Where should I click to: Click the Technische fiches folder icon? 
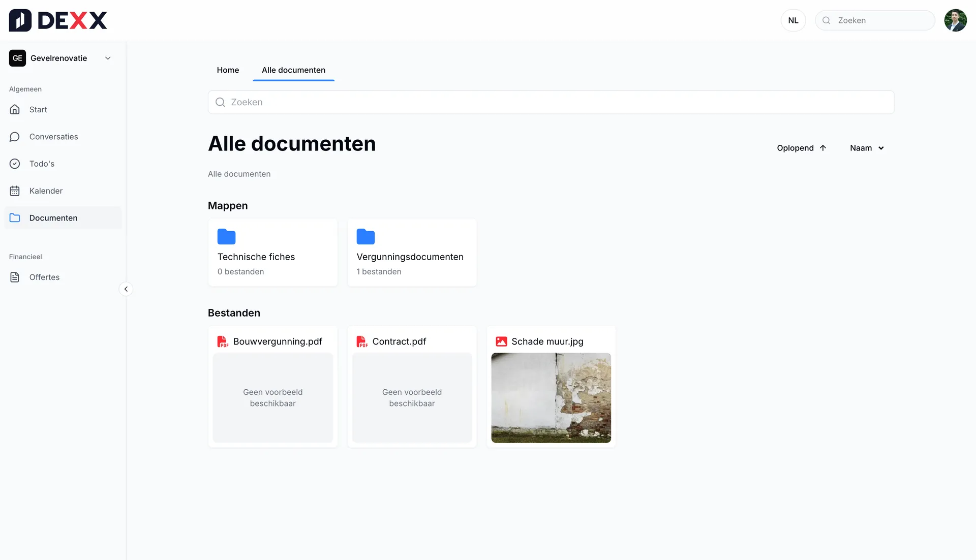[226, 237]
